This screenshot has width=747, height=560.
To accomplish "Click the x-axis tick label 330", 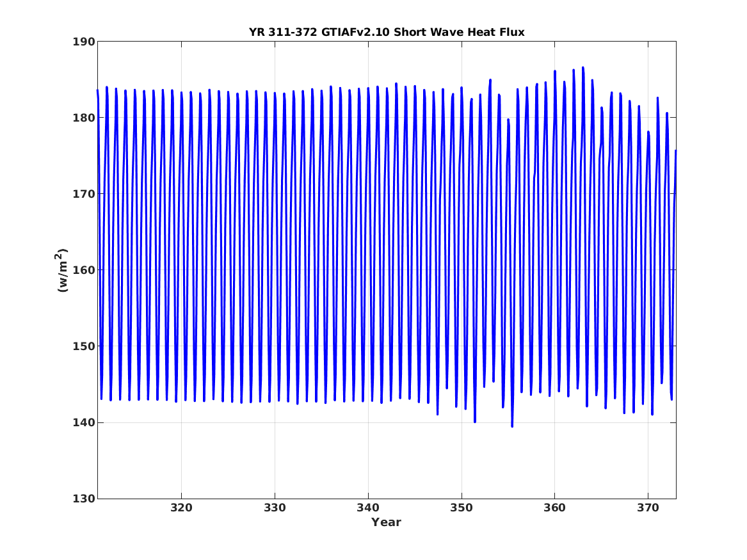I will click(275, 508).
